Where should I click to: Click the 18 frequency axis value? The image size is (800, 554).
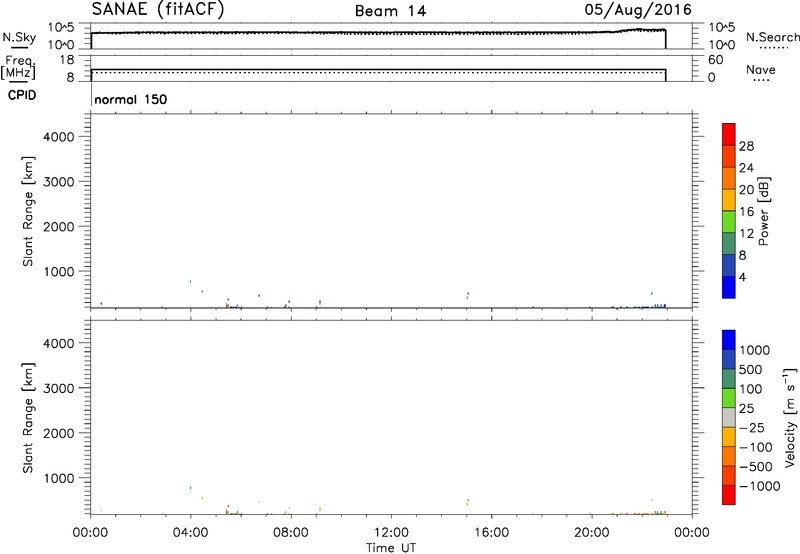68,60
